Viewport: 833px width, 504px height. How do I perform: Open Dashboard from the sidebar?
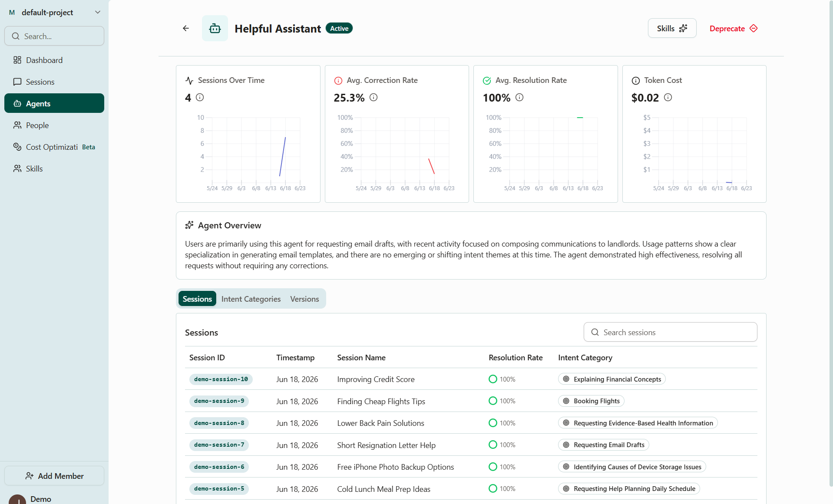(x=54, y=60)
